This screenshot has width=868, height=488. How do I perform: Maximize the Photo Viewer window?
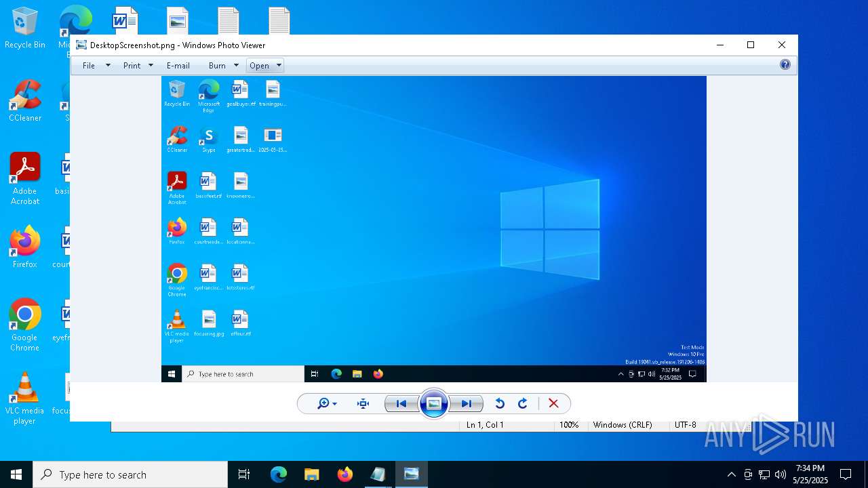751,45
